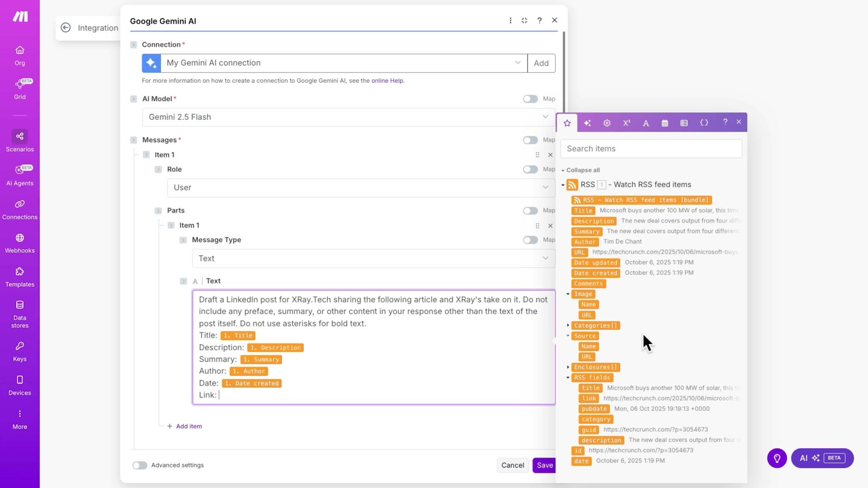Viewport: 868px width, 488px height.
Task: Open Connections in sidebar
Action: pos(20,210)
